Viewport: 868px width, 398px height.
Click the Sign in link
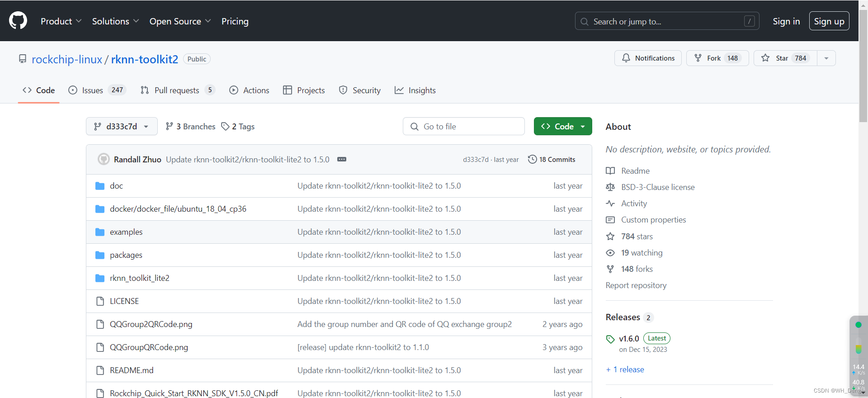[786, 21]
